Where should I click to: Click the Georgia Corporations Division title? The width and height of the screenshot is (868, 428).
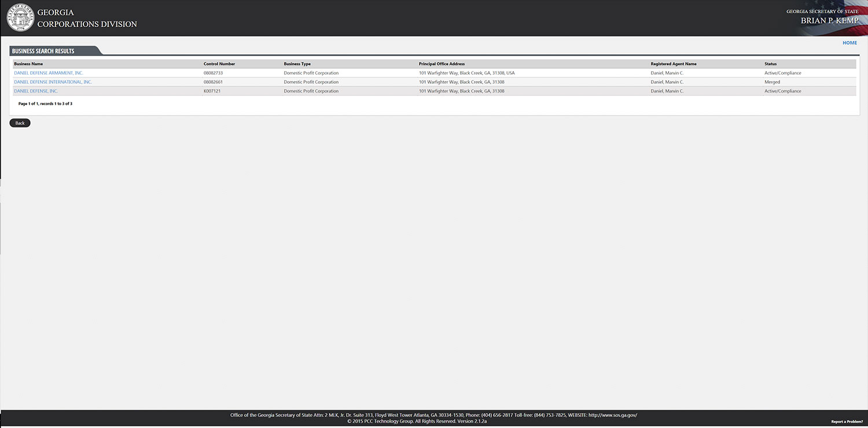87,19
